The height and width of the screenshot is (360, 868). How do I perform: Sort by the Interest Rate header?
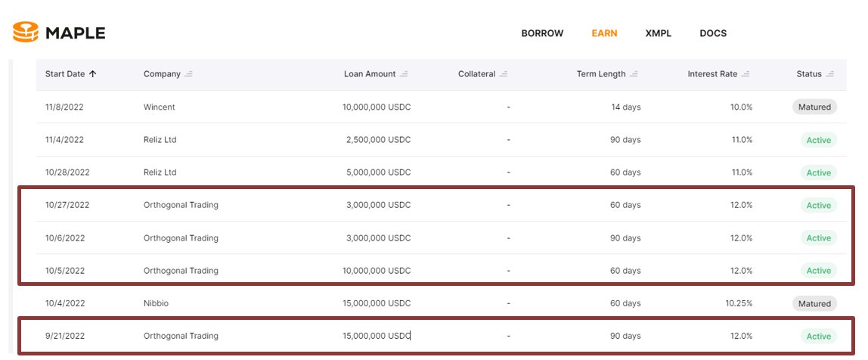click(x=712, y=73)
